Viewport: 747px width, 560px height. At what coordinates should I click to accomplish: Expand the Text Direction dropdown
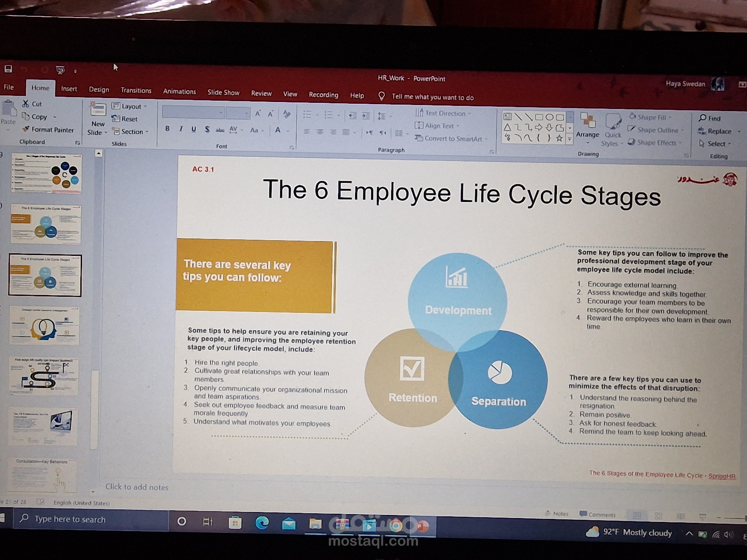[443, 113]
